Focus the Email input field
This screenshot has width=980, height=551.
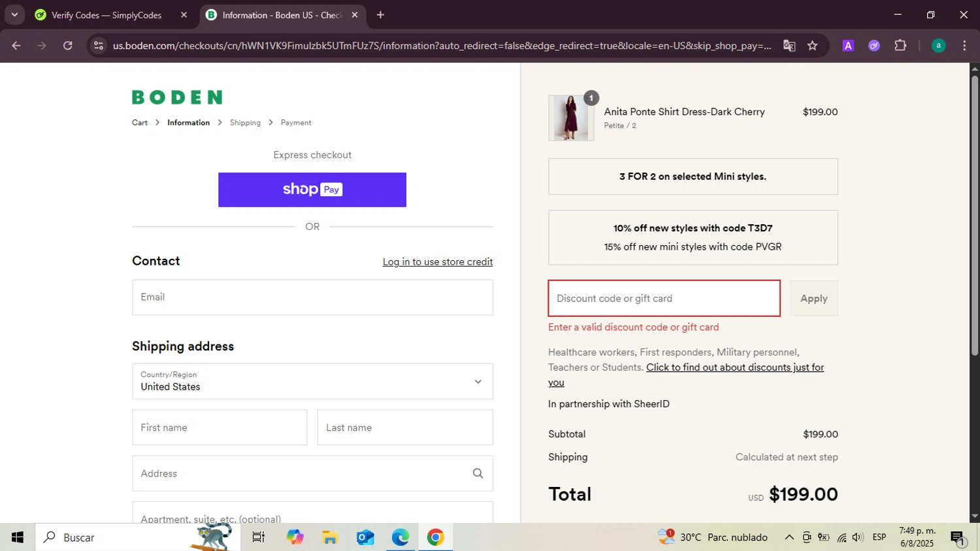[312, 297]
